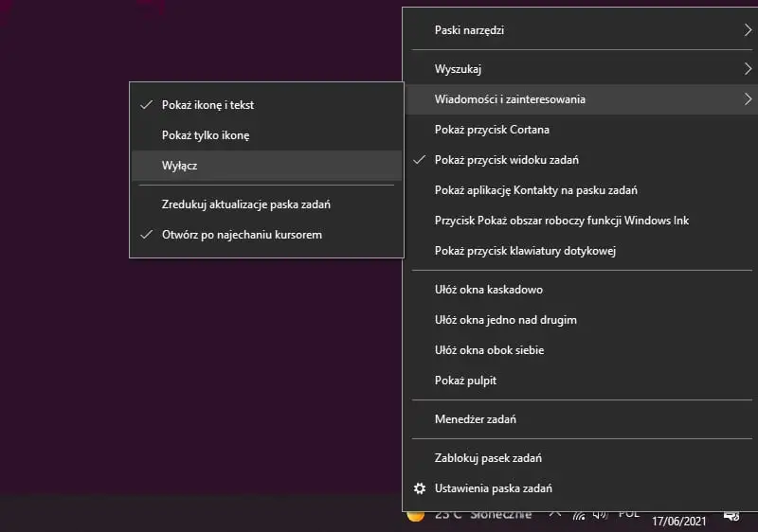
Task: Click the gear icon beside Ustawienia paska zadań
Action: (420, 488)
